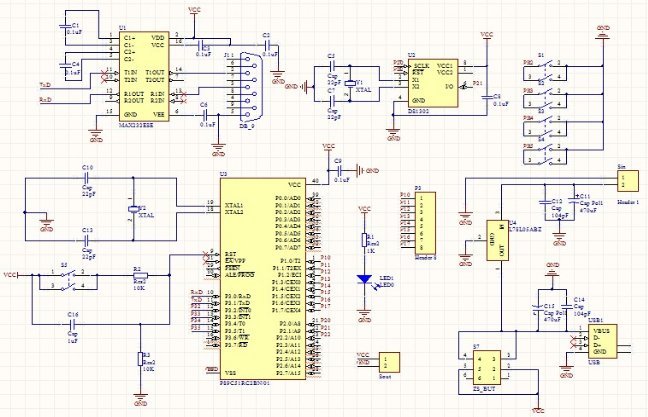The image size is (648, 417).
Task: Click the XTAL2 pin label on U3
Action: pyautogui.click(x=234, y=212)
